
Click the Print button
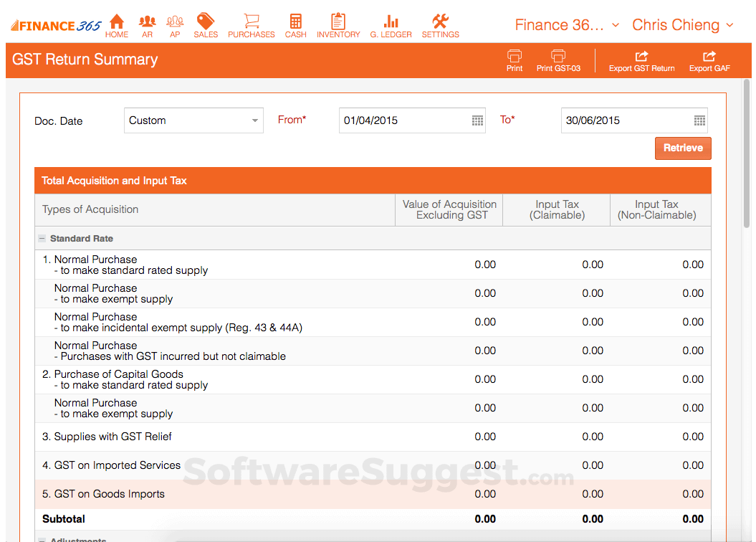[515, 61]
